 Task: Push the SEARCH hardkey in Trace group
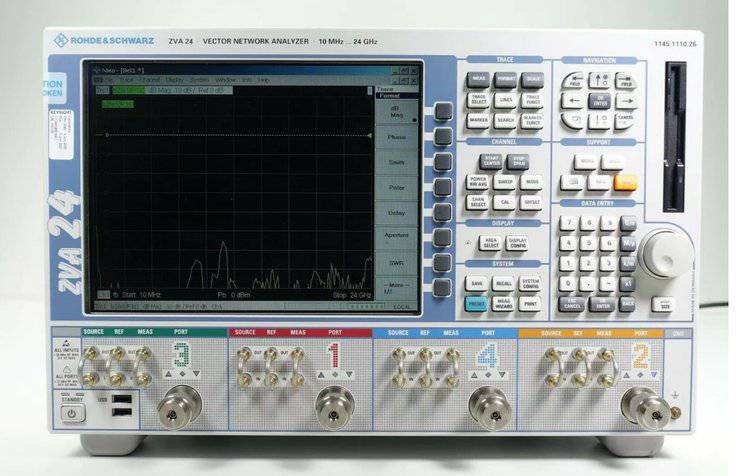pyautogui.click(x=505, y=120)
